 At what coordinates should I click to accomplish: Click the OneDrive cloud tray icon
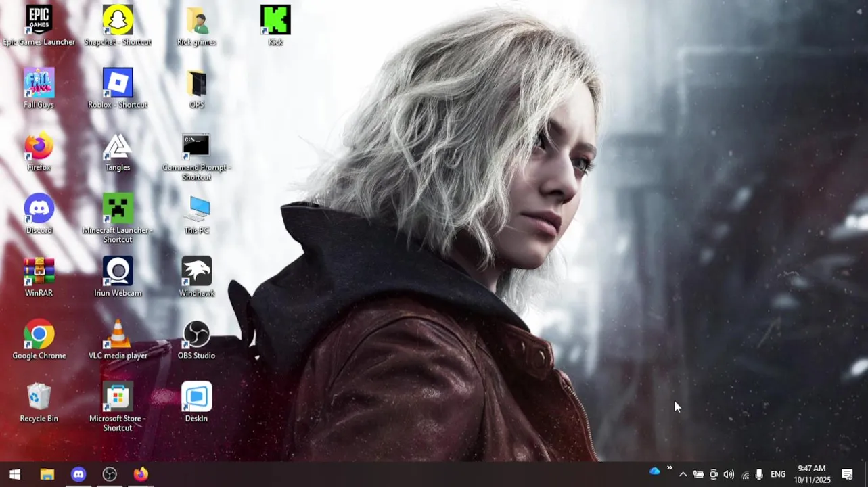pyautogui.click(x=654, y=471)
